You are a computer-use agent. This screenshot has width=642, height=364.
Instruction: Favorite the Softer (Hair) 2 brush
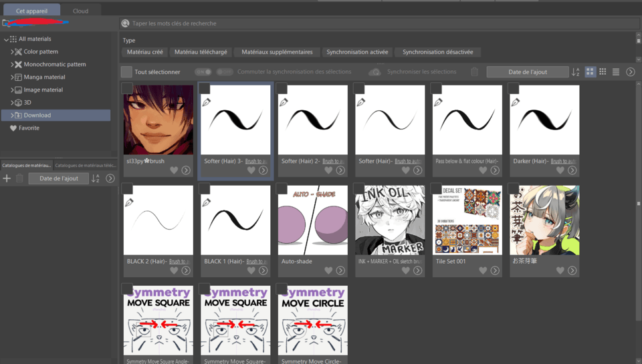[328, 170]
